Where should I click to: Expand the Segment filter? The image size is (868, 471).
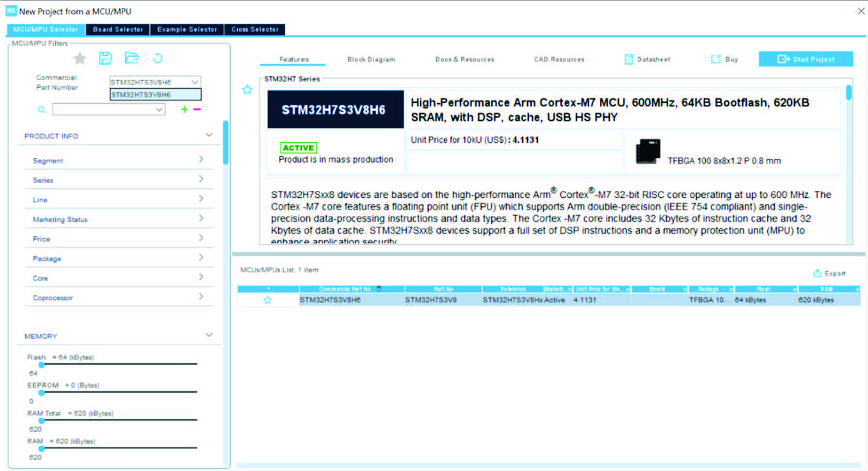click(201, 159)
